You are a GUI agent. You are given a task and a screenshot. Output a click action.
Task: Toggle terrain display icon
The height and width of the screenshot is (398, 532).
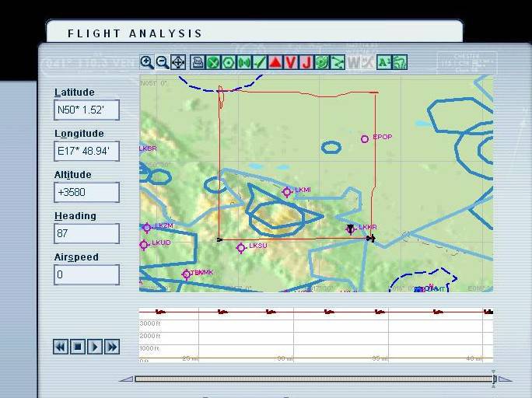tap(400, 62)
